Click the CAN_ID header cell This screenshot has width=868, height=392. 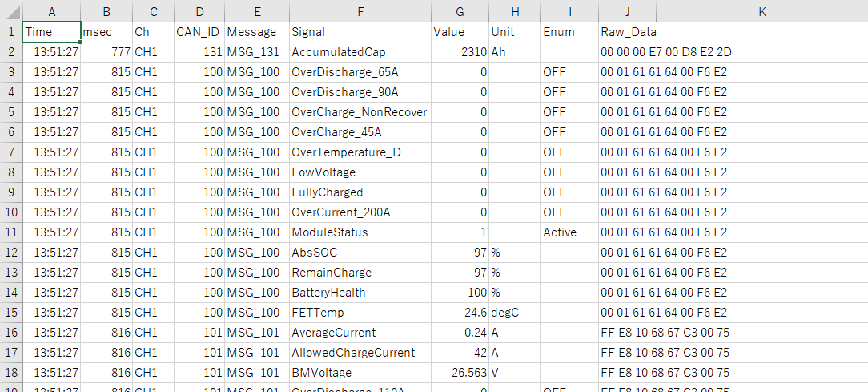[x=199, y=32]
